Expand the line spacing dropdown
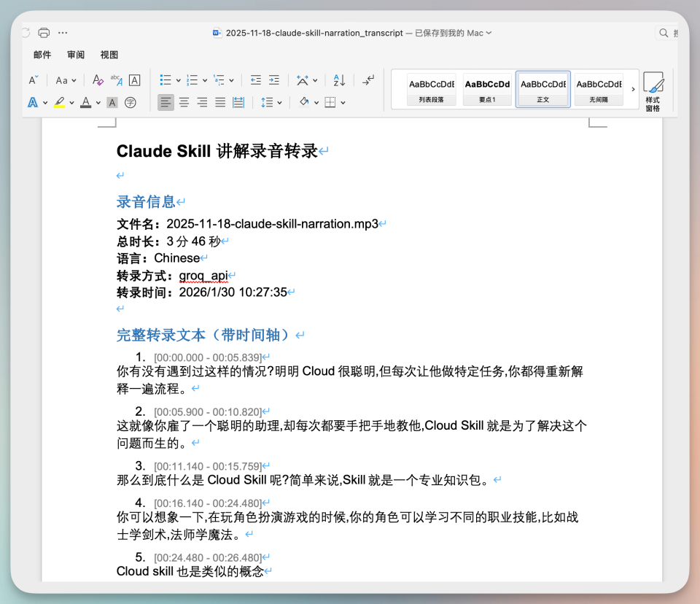The width and height of the screenshot is (700, 604). point(279,103)
